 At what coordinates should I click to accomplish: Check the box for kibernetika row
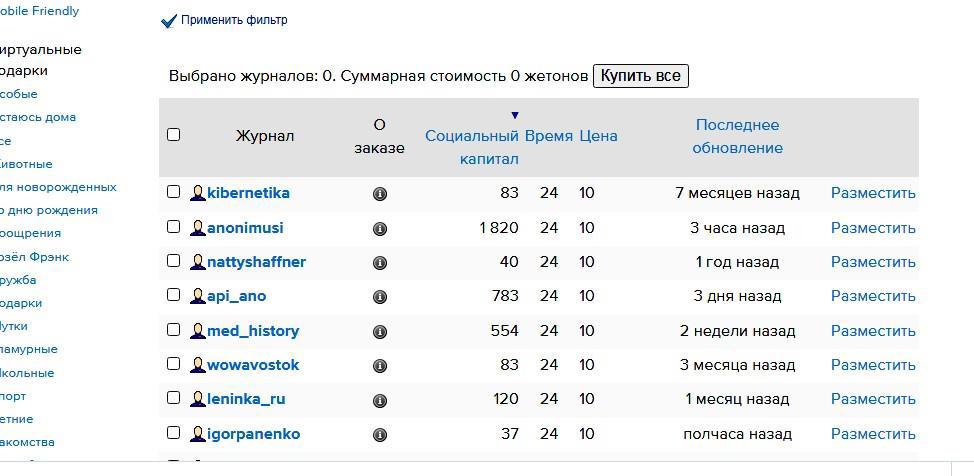173,192
